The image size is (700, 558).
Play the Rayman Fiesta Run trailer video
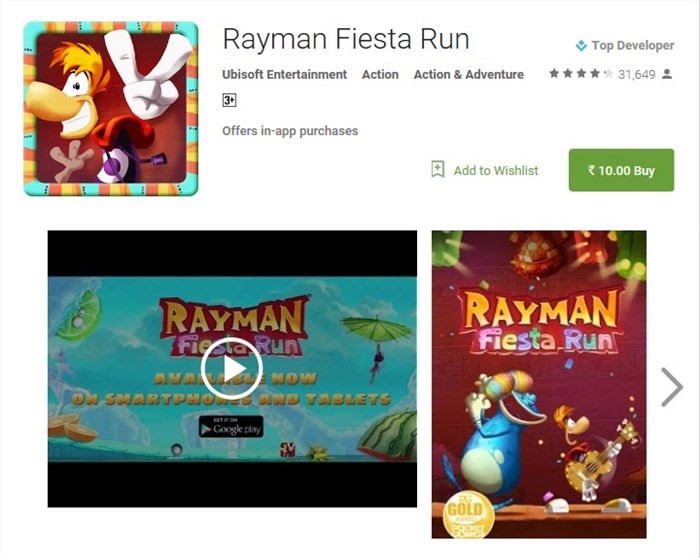(x=232, y=369)
